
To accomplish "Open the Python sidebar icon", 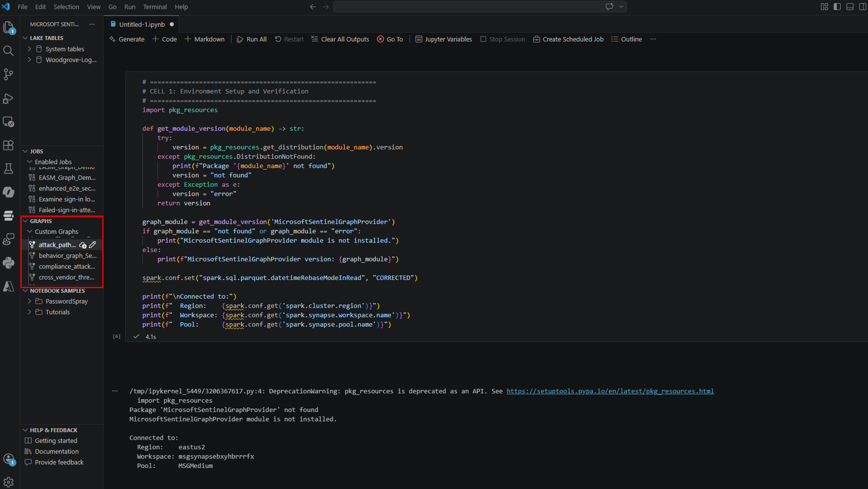I will click(8, 263).
